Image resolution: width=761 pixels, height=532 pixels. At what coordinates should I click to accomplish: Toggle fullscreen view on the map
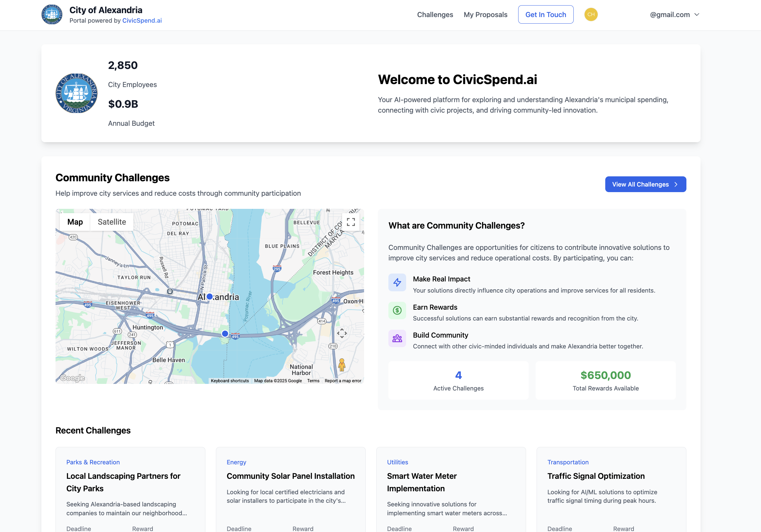(x=351, y=222)
